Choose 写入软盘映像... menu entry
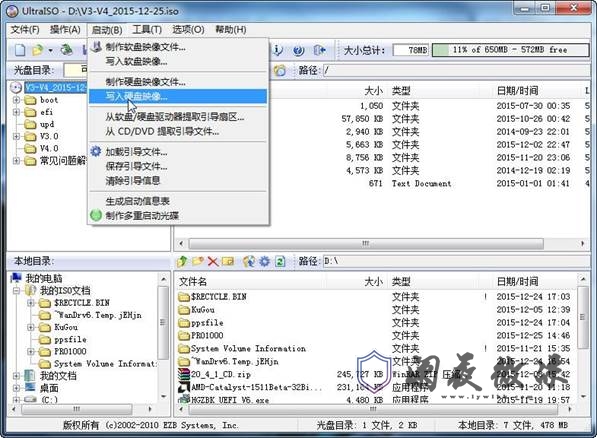Image resolution: width=597 pixels, height=438 pixels. point(178,61)
